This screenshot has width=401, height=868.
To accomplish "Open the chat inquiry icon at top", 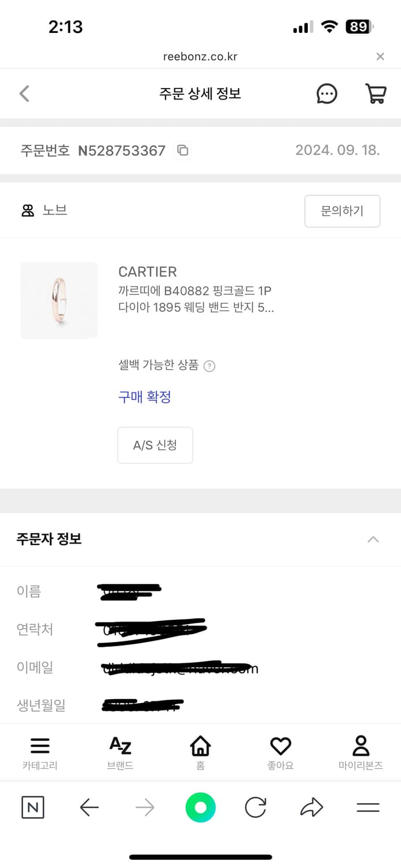I will [327, 94].
